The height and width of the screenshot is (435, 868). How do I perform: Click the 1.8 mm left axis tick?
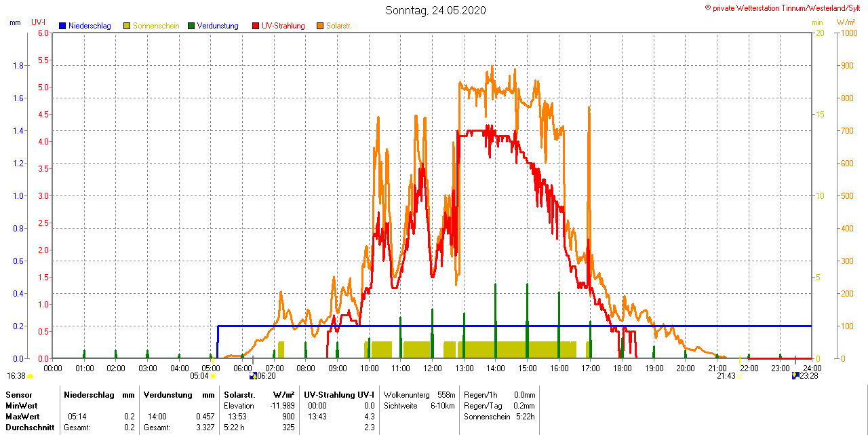point(18,66)
